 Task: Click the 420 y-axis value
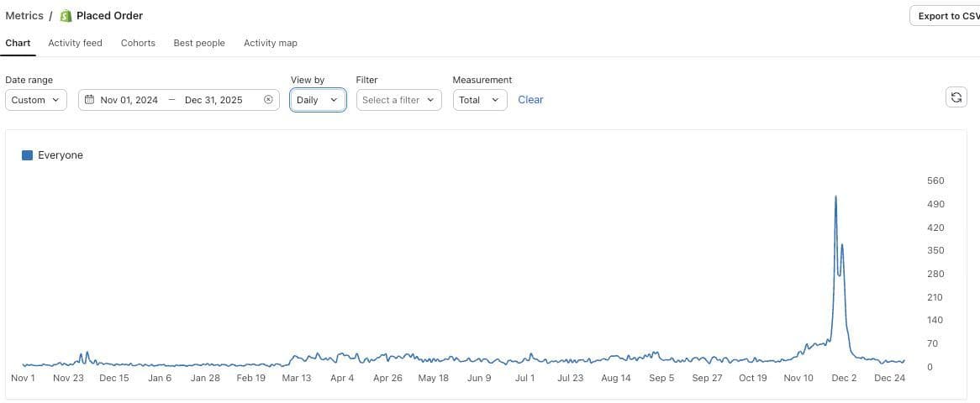(x=936, y=228)
